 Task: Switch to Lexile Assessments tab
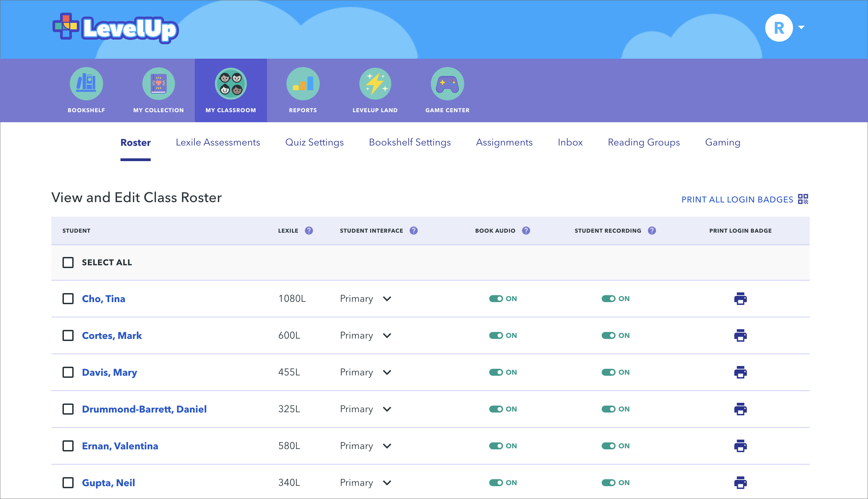point(218,142)
